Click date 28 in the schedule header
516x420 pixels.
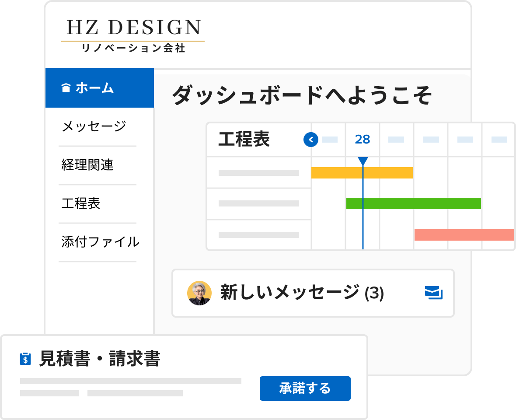tap(363, 140)
